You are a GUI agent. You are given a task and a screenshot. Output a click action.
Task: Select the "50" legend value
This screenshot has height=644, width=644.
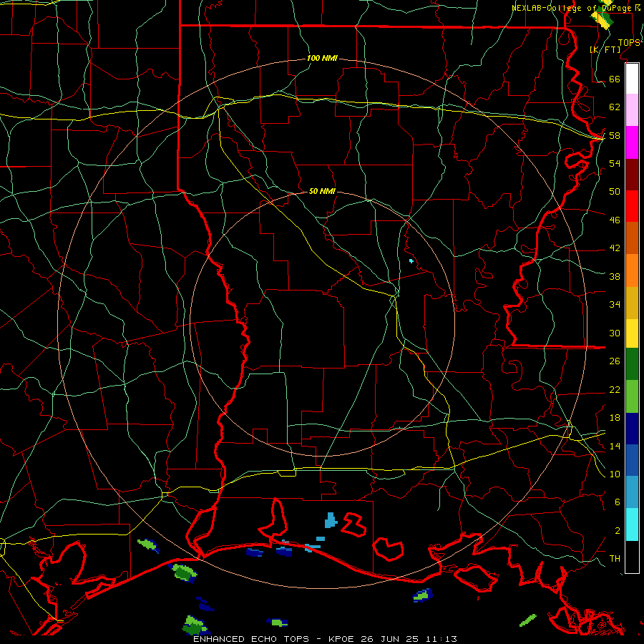click(615, 191)
